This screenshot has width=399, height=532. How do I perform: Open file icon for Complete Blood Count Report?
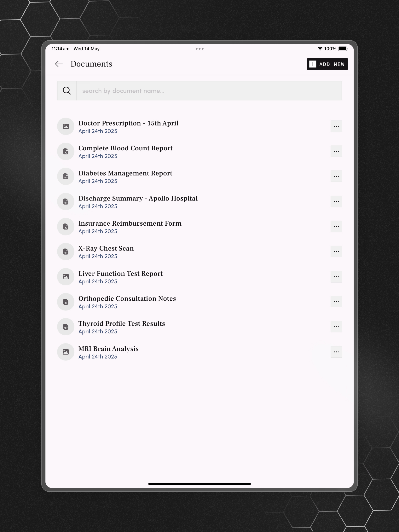coord(66,151)
